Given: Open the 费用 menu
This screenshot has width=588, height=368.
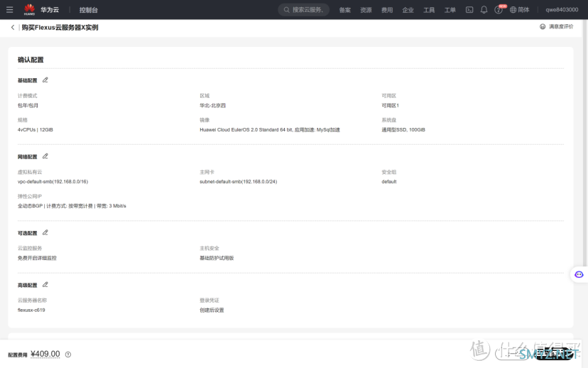Looking at the screenshot, I should tap(387, 10).
